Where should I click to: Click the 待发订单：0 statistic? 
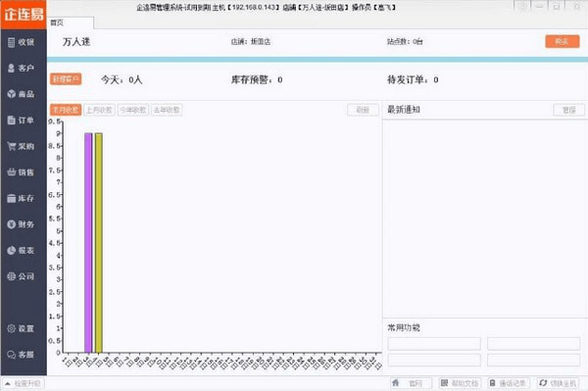coord(413,79)
